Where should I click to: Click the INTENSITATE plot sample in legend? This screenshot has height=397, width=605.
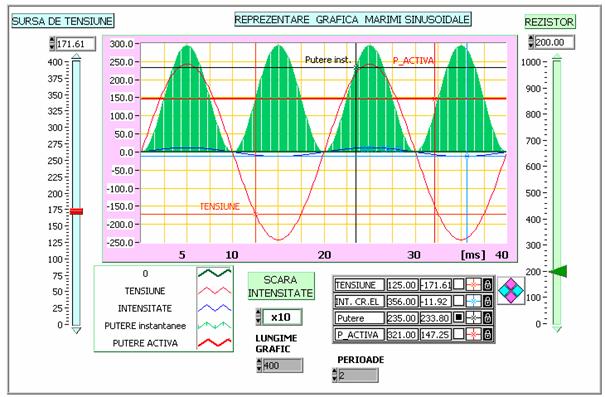pos(215,308)
